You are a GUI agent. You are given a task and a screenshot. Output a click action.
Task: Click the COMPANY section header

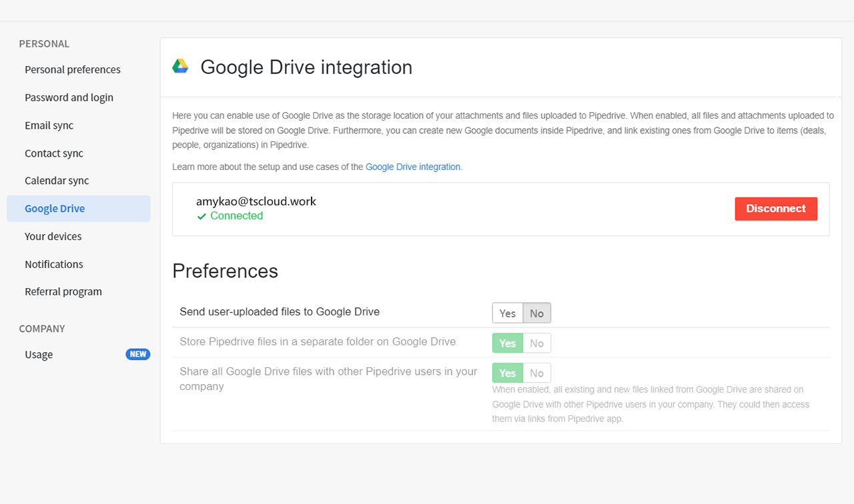tap(42, 329)
